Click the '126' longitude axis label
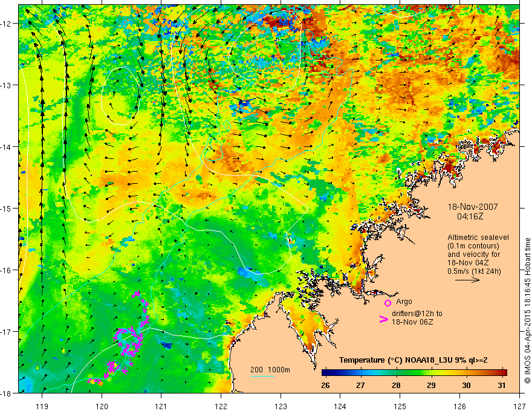 pos(459,406)
